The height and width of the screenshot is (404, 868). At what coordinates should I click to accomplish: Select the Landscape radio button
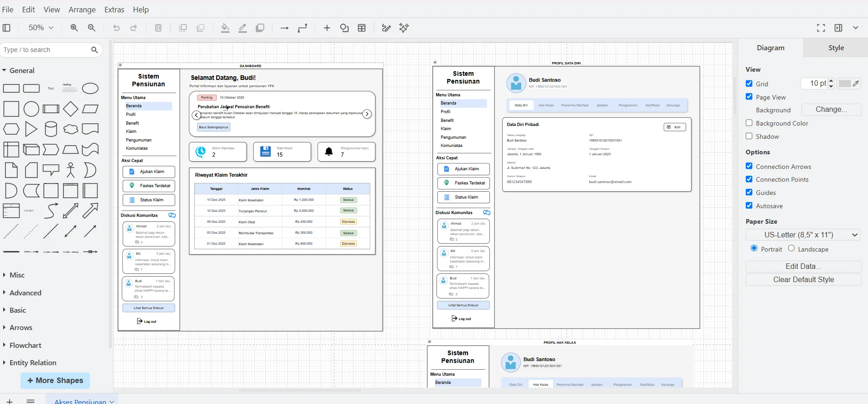point(791,248)
